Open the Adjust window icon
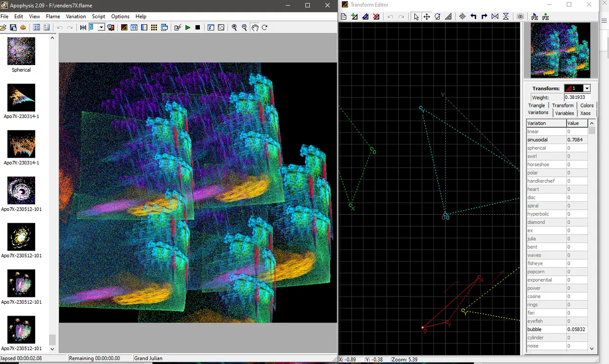This screenshot has width=609, height=364. (134, 28)
